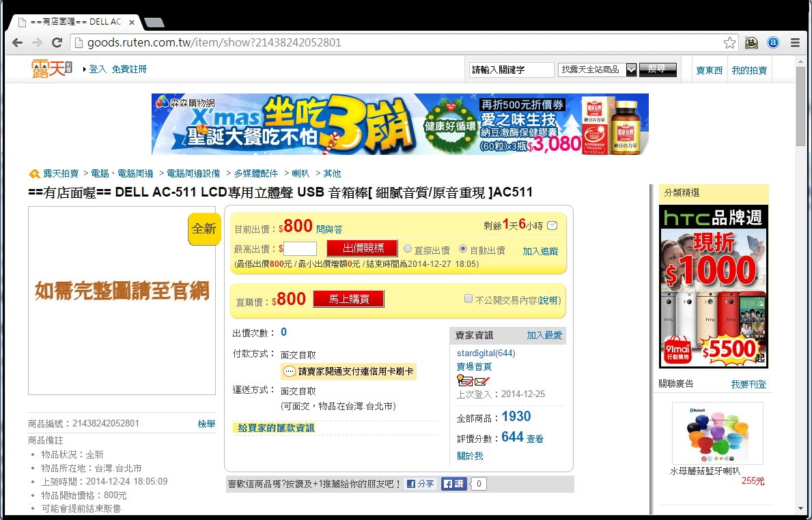This screenshot has width=812, height=520.
Task: Click the 全部商品 count 1930
Action: [516, 416]
